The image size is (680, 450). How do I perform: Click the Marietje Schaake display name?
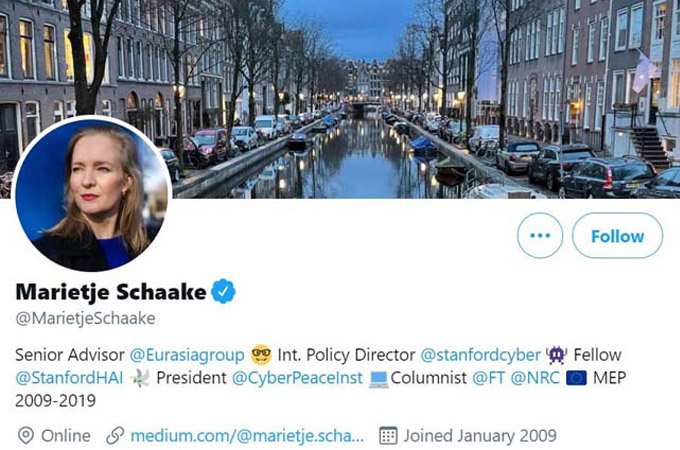click(111, 292)
